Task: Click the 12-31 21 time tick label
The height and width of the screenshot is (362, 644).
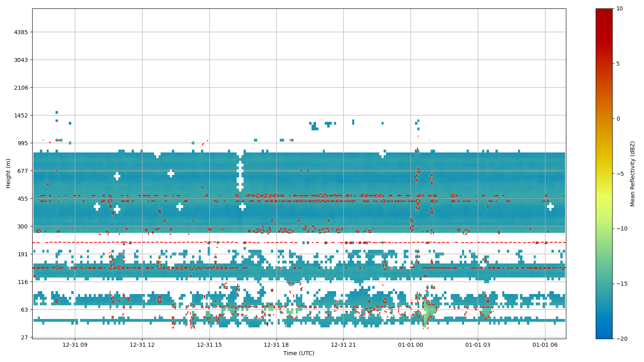Action: coord(343,345)
